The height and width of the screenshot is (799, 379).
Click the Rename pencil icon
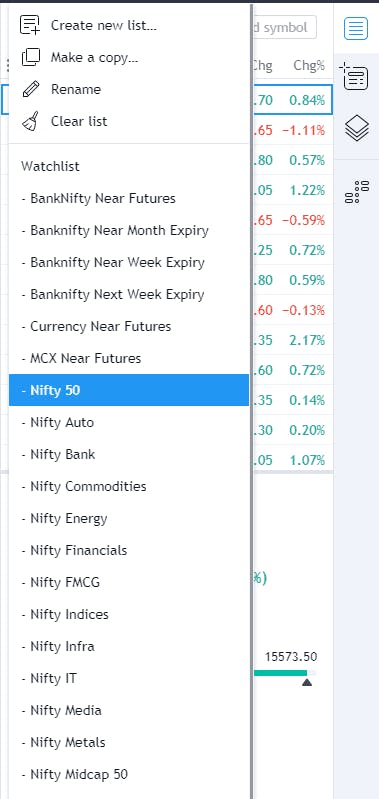tap(31, 89)
